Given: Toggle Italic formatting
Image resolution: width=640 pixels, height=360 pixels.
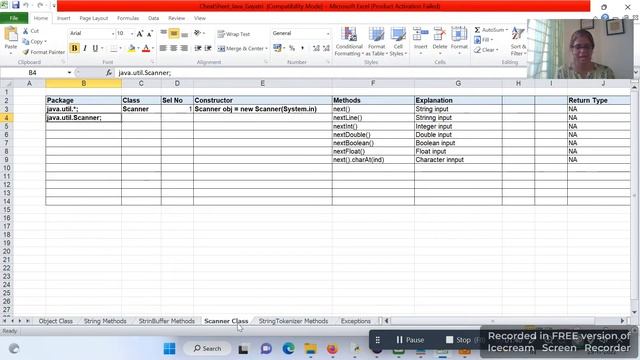Looking at the screenshot, I should tap(85, 48).
